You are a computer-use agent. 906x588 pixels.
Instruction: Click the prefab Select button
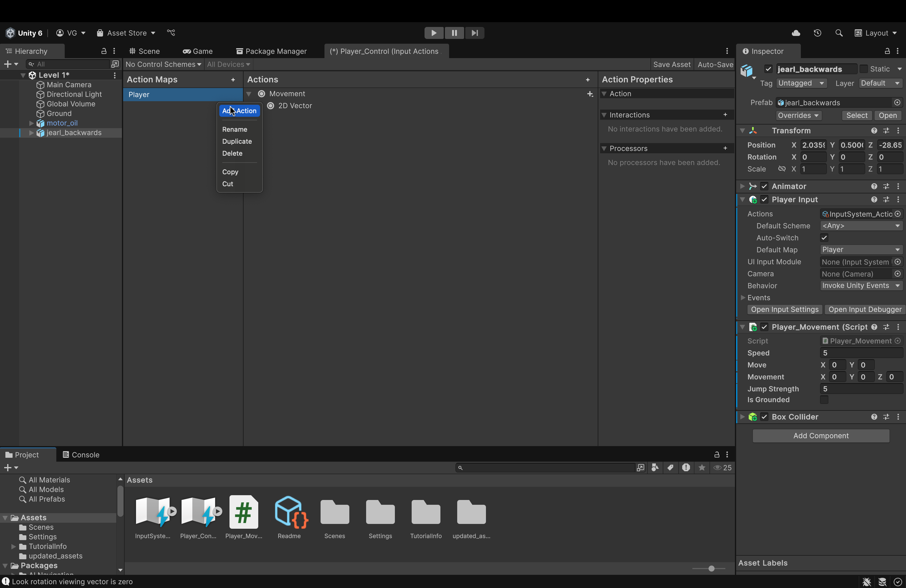click(857, 115)
